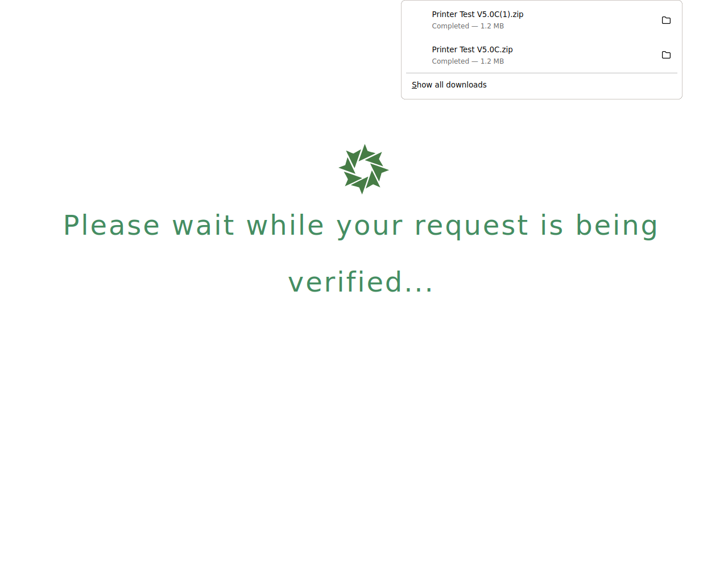Open containing folder for Printer Test V5.0C.zip

tap(666, 55)
